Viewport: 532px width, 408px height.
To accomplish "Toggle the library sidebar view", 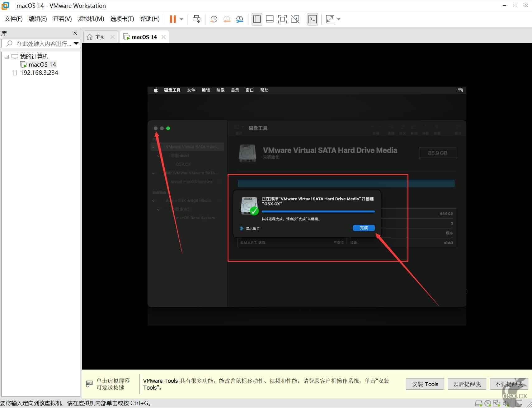I will click(257, 19).
